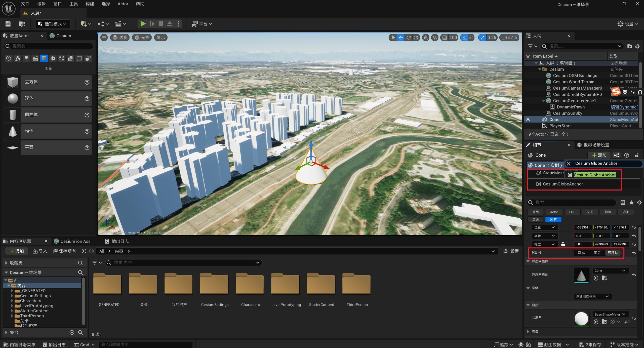Image resolution: width=644 pixels, height=348 pixels.
Task: Open play options three-dot menu
Action: tap(179, 24)
